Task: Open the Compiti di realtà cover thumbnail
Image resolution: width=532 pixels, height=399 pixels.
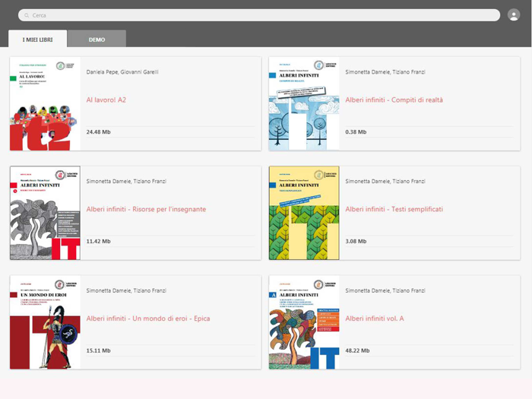Action: pos(304,104)
